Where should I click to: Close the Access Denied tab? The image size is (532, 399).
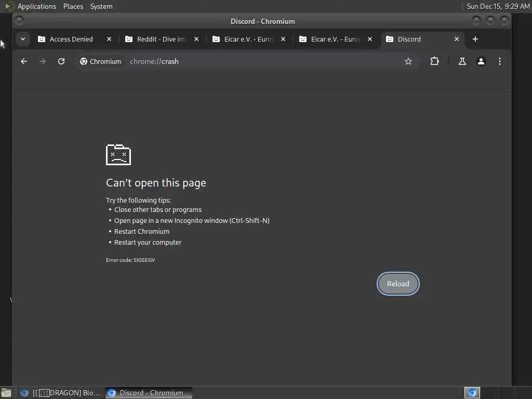click(109, 39)
